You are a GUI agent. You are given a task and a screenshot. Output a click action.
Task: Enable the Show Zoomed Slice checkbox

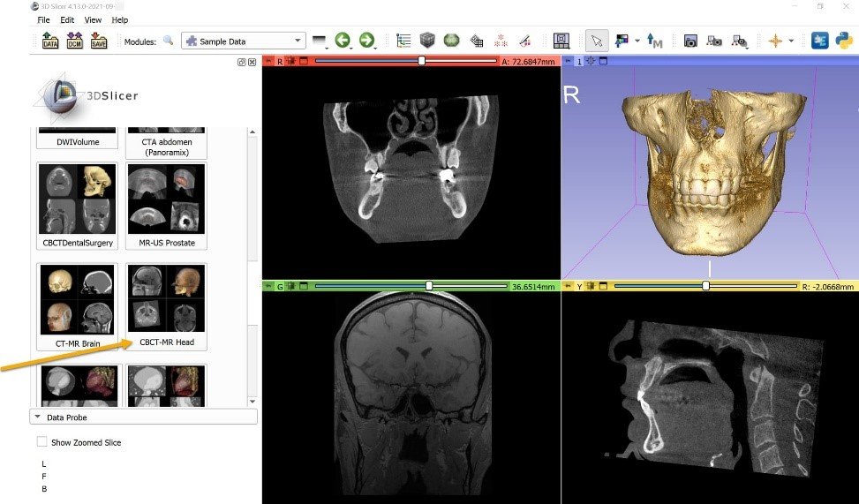tap(42, 442)
